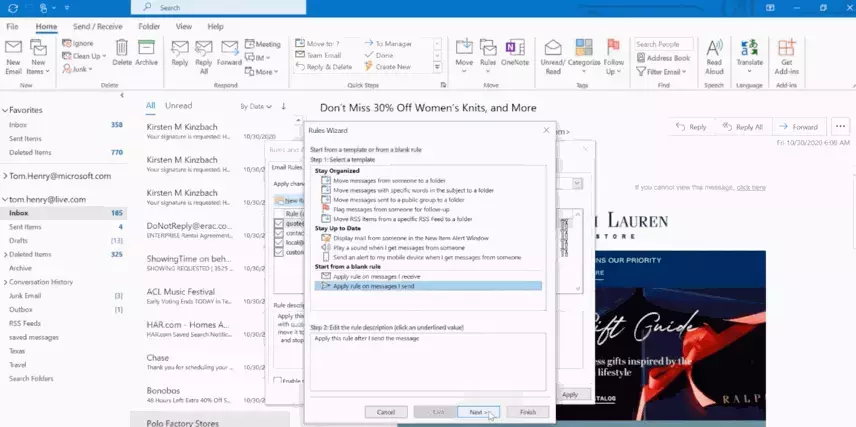Click the Meeting button

click(263, 44)
